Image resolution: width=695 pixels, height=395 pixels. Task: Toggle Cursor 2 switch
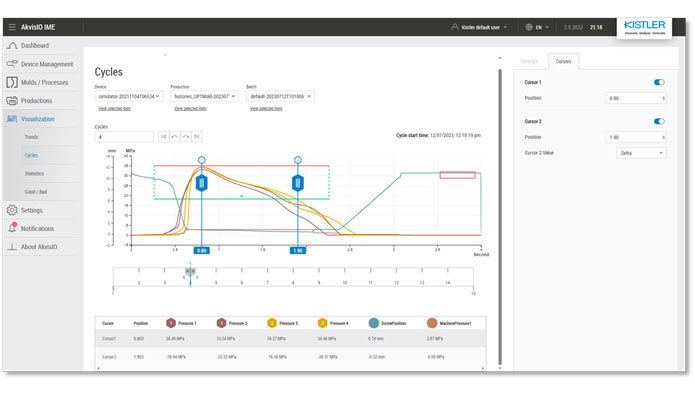point(659,121)
